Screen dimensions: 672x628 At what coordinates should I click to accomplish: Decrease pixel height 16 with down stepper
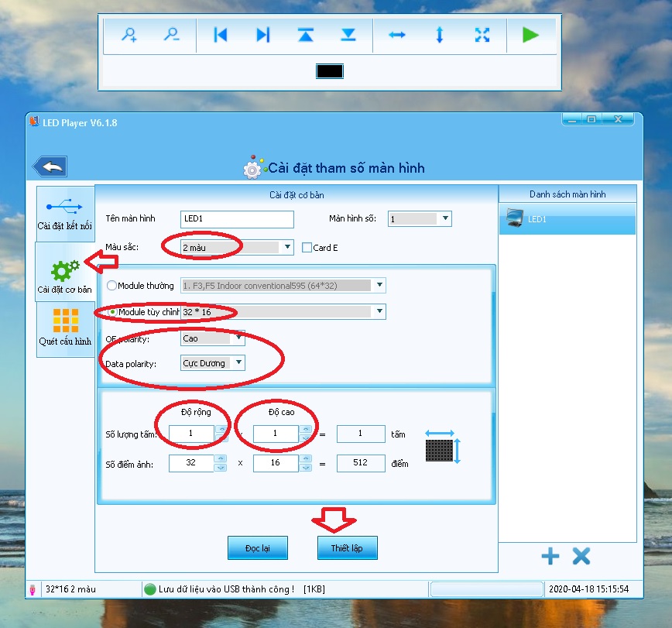306,468
